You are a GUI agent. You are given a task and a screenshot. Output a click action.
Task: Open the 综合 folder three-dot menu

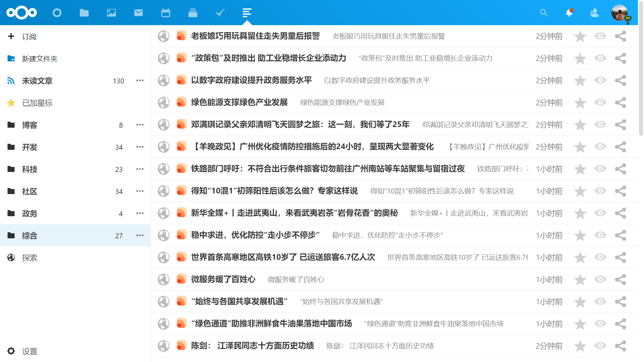pos(140,235)
